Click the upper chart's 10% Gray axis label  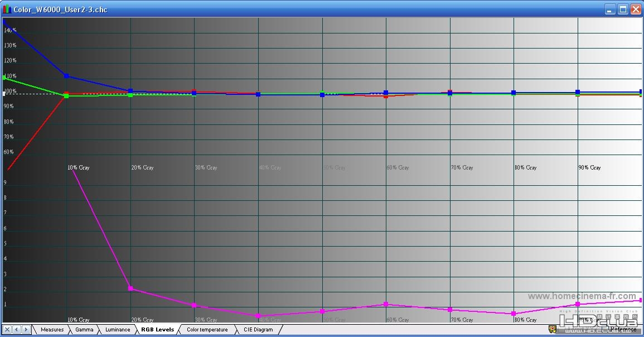79,168
